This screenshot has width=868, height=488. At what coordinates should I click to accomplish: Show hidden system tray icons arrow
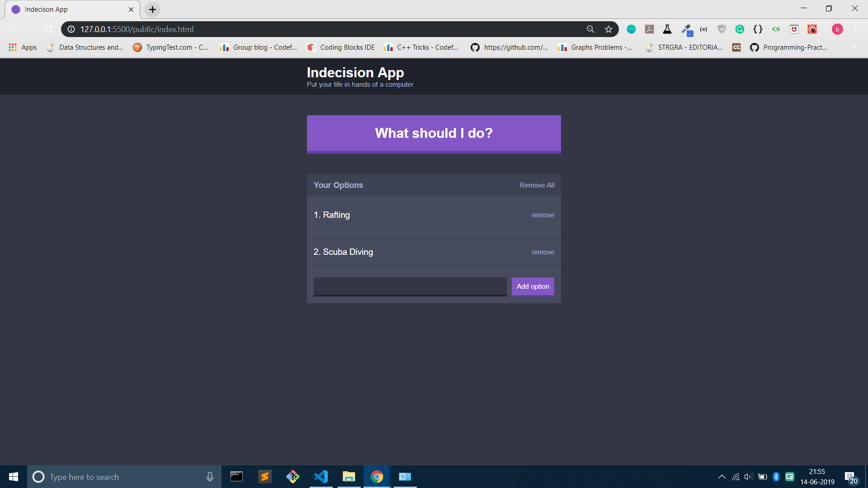coord(722,477)
